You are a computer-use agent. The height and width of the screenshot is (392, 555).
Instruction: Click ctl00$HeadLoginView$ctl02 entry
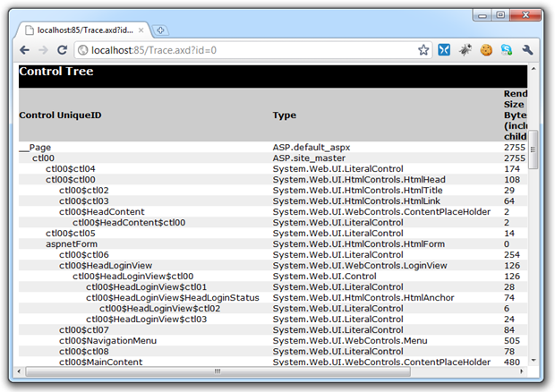click(x=159, y=309)
